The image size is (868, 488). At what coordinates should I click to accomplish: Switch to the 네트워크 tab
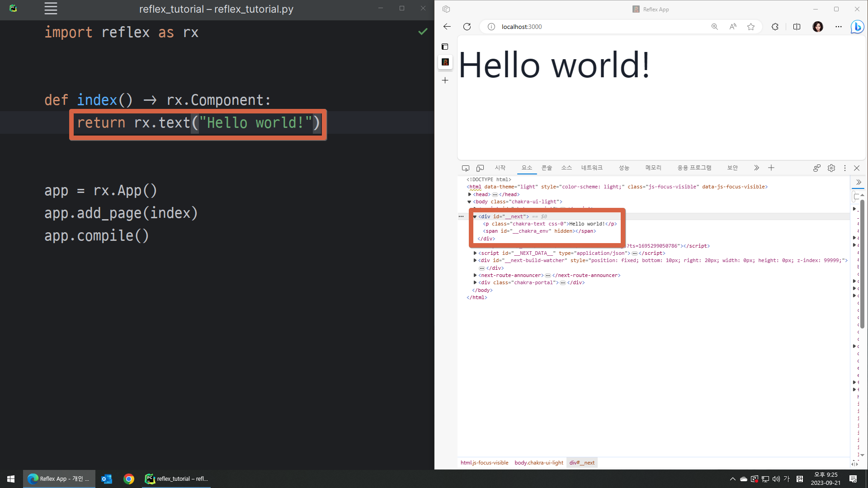591,168
